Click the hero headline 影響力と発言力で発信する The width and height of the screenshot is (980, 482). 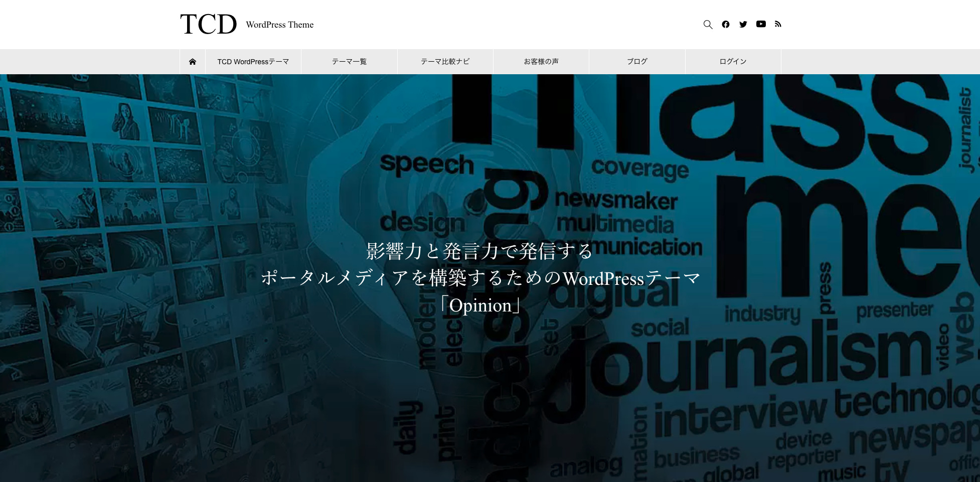coord(480,251)
